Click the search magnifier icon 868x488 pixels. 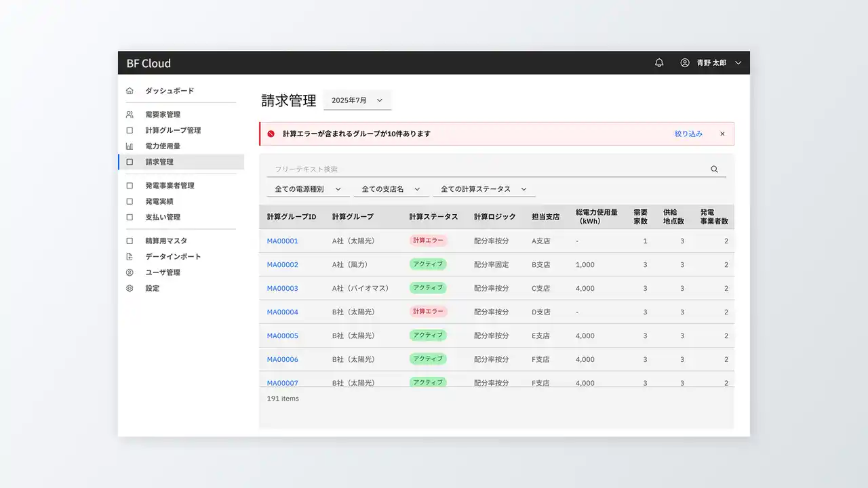pos(714,169)
